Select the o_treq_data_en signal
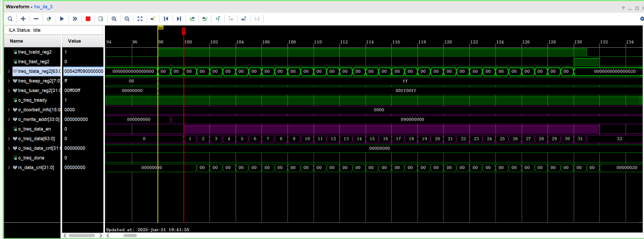This screenshot has width=644, height=239. (33, 128)
